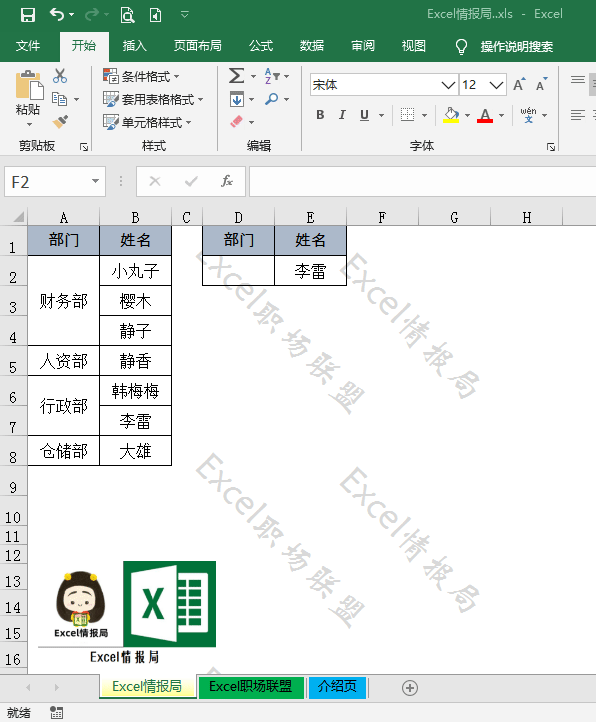The width and height of the screenshot is (596, 722).
Task: Open the 字体 font dialog launcher
Action: tap(551, 147)
